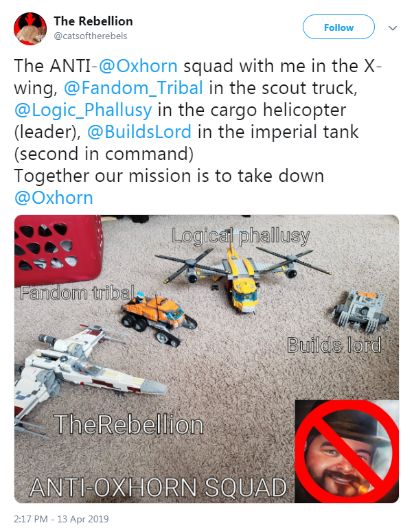The image size is (414, 532).
Task: Expand the tweet options chevron
Action: [x=393, y=28]
